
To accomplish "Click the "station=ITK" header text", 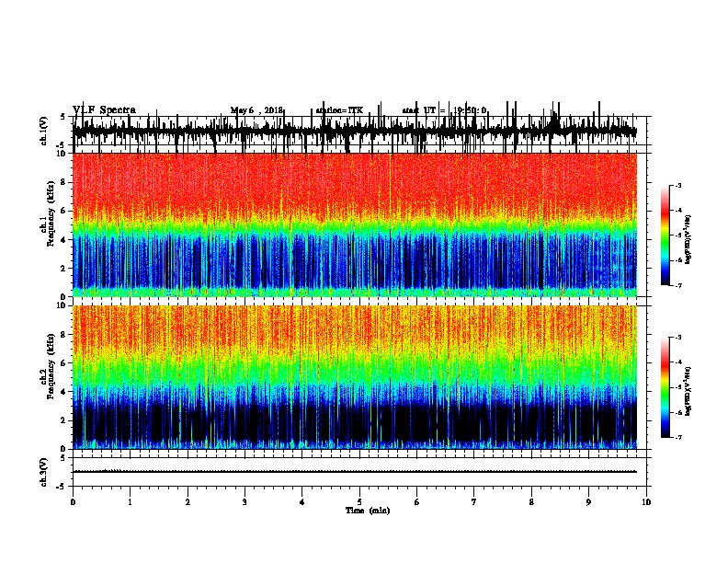I will 339,110.
